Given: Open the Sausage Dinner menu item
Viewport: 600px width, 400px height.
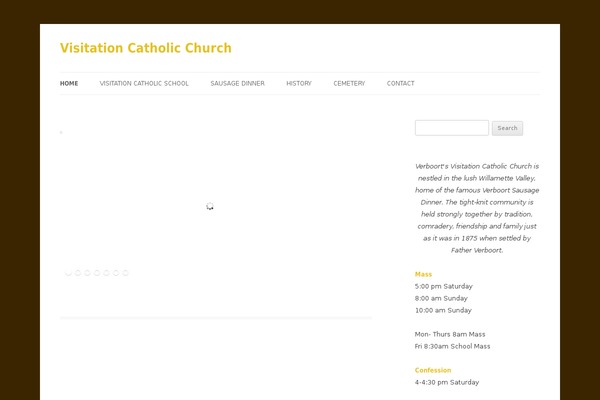Looking at the screenshot, I should [237, 83].
